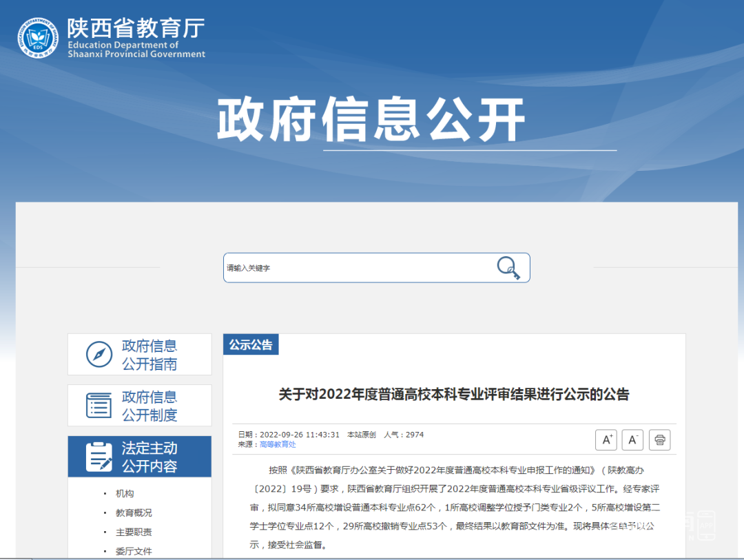The height and width of the screenshot is (560, 744).
Task: Open the 政府信息公开制度 menu text
Action: (x=149, y=406)
